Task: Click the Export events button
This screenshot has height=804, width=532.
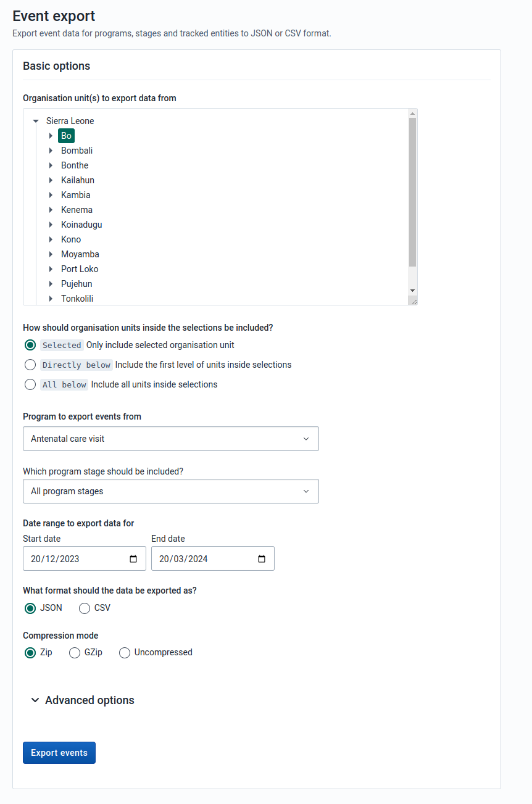Action: [x=59, y=753]
